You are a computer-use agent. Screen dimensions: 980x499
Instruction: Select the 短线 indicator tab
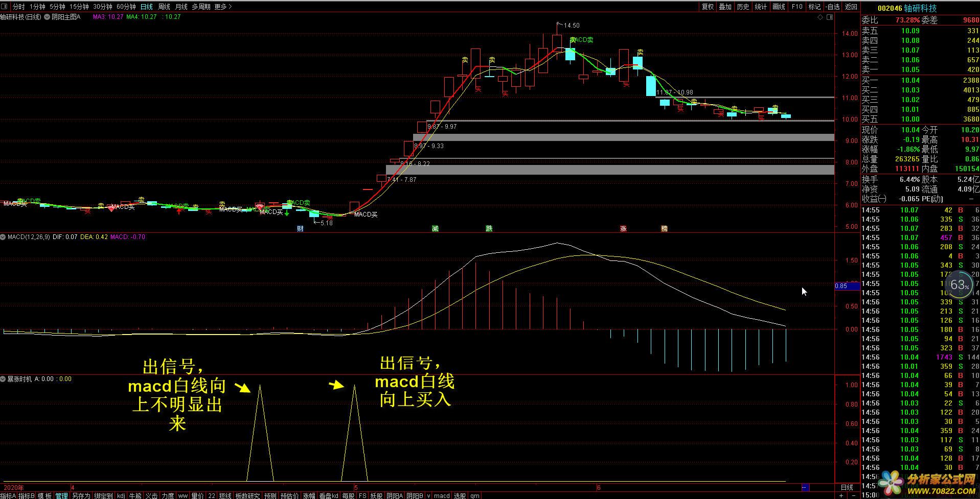tap(225, 495)
